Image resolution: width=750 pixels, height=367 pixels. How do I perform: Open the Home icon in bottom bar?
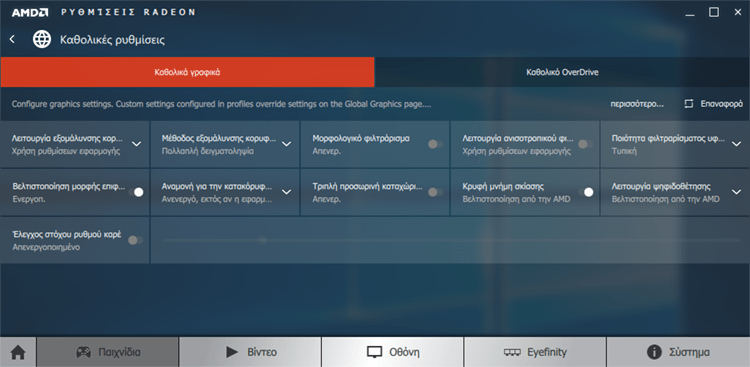coord(18,353)
